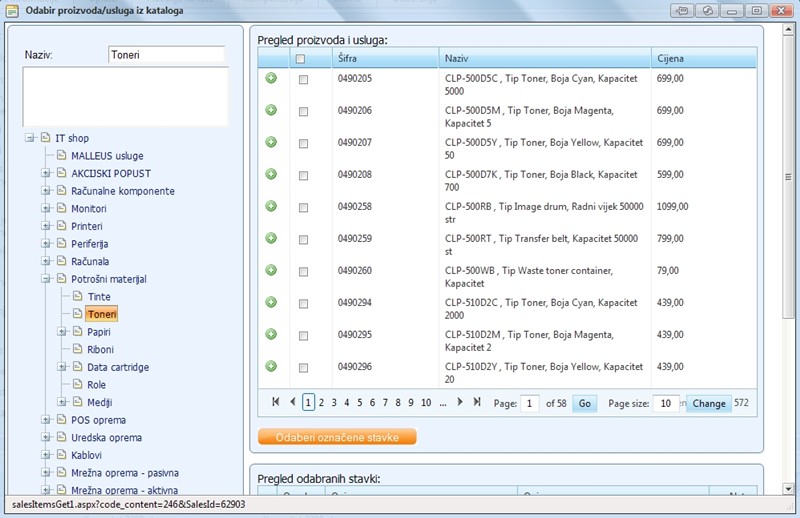Expand the Monitori tree node
Image resolution: width=800 pixels, height=518 pixels.
[46, 208]
